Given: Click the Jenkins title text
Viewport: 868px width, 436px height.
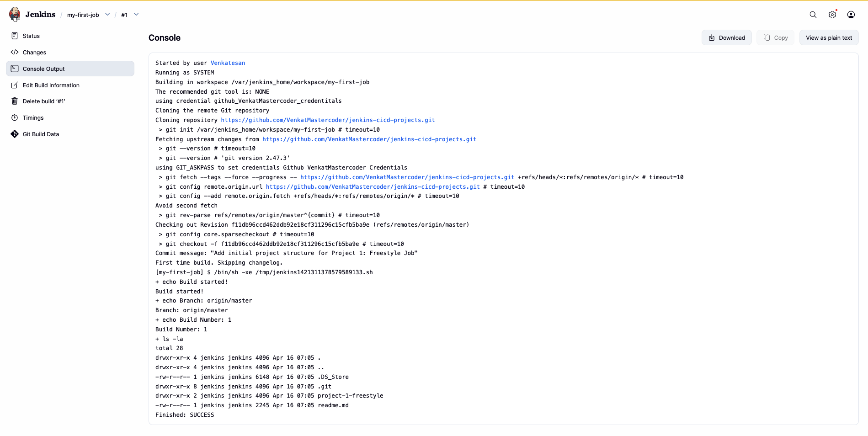Looking at the screenshot, I should tap(40, 14).
